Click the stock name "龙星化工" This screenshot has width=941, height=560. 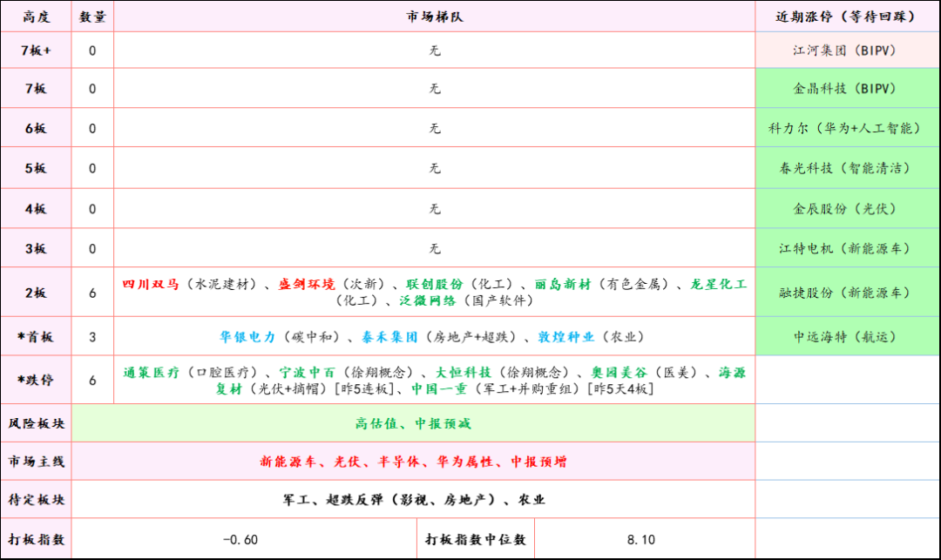(718, 284)
